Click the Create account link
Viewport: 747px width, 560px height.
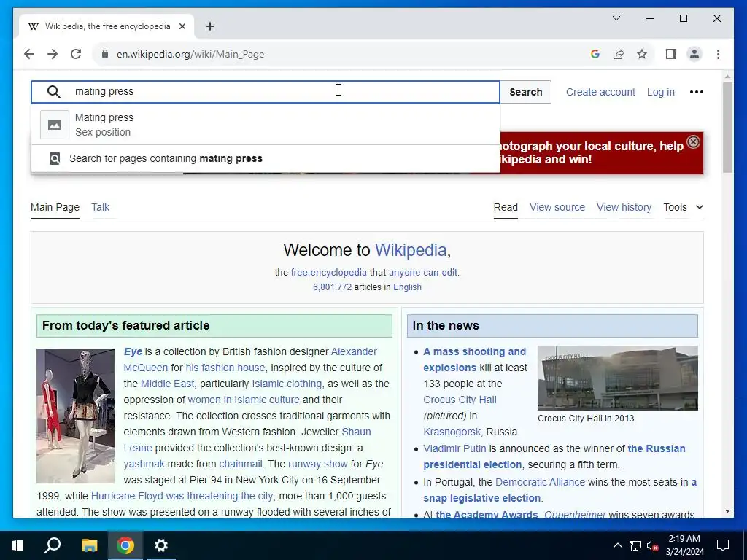(600, 92)
